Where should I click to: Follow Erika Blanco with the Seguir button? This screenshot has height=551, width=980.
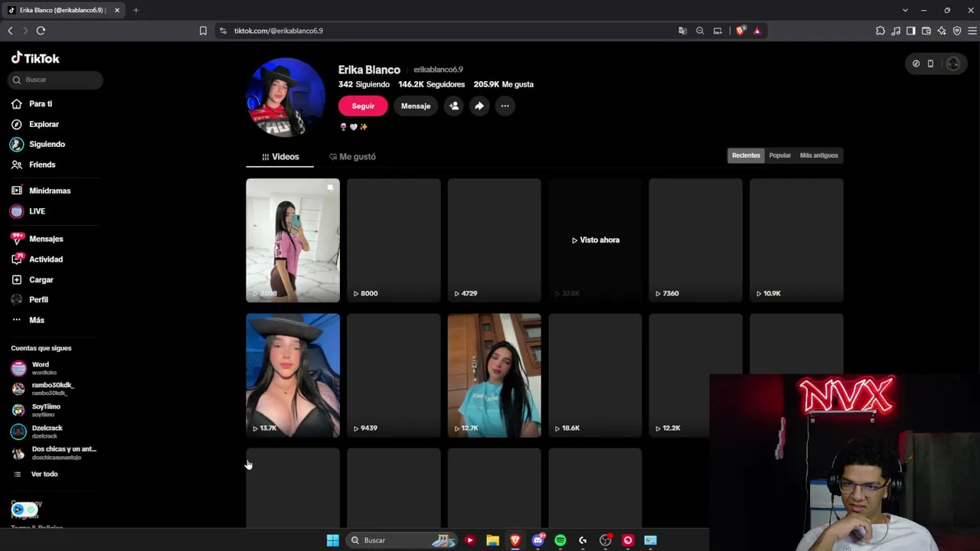(x=363, y=106)
